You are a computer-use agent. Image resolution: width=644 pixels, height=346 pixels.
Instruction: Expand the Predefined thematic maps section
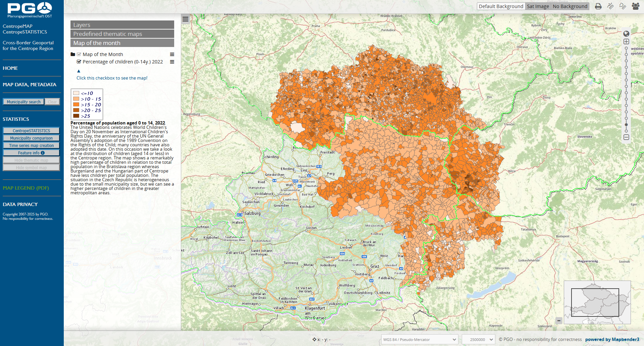click(122, 34)
